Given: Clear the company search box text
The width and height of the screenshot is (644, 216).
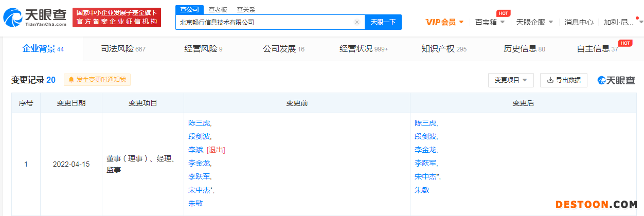Looking at the screenshot, I should coord(357,22).
